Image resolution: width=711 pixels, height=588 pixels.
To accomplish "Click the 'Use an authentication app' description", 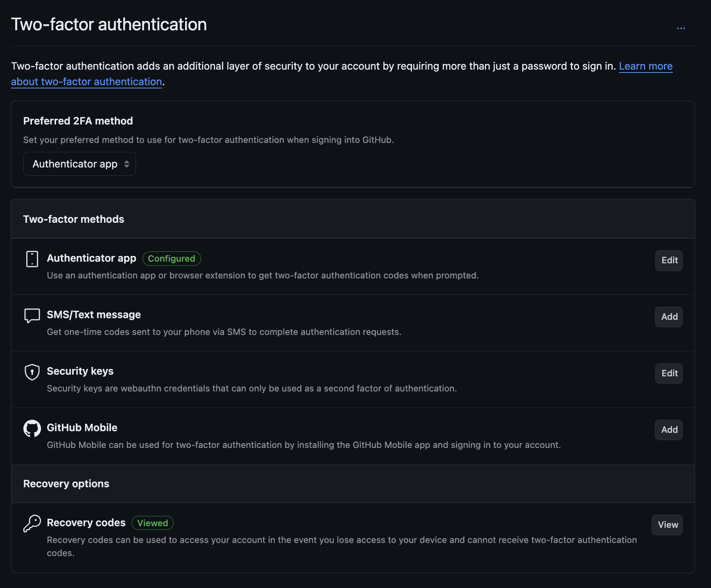I will tap(263, 275).
